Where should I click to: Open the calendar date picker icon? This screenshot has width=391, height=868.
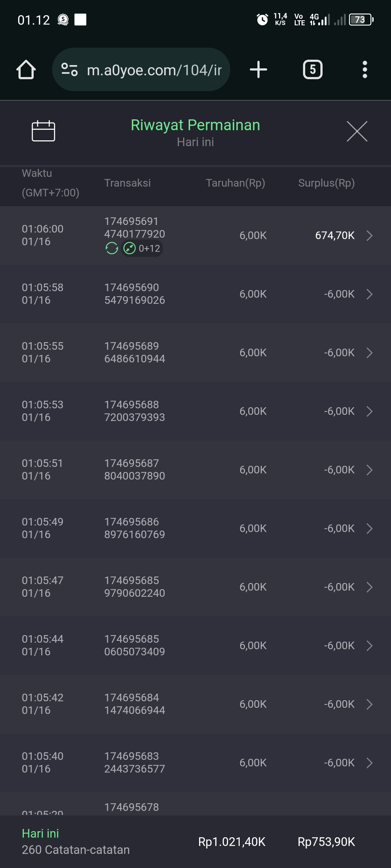[x=43, y=131]
